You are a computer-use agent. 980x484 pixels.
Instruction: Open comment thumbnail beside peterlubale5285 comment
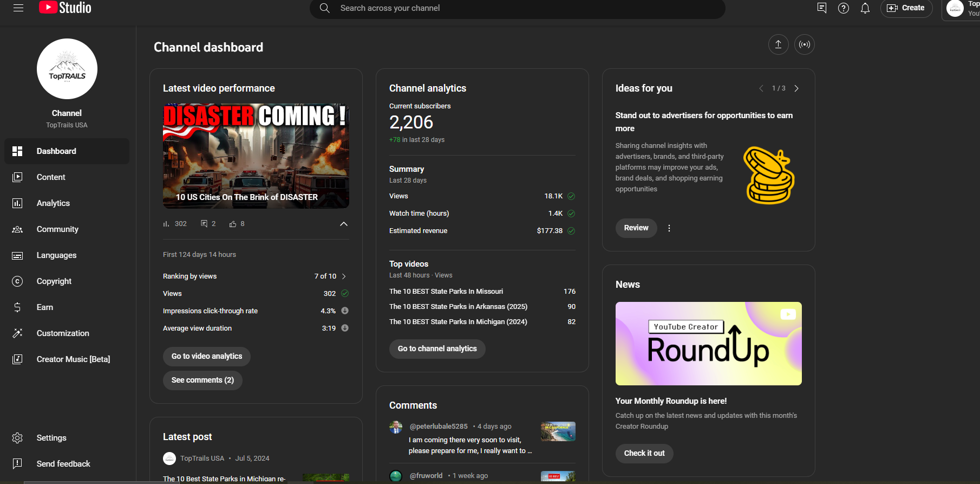click(558, 431)
